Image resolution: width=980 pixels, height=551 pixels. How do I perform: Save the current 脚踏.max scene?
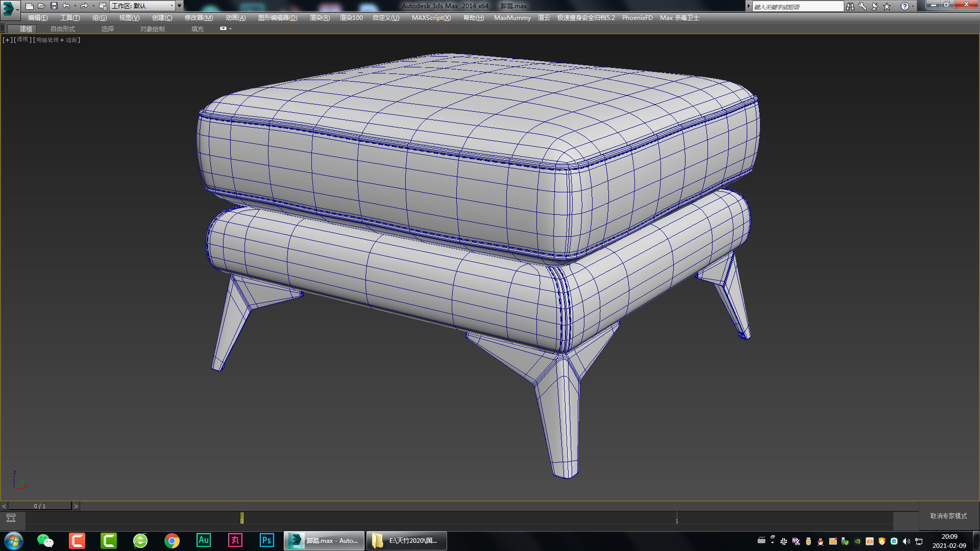point(54,6)
